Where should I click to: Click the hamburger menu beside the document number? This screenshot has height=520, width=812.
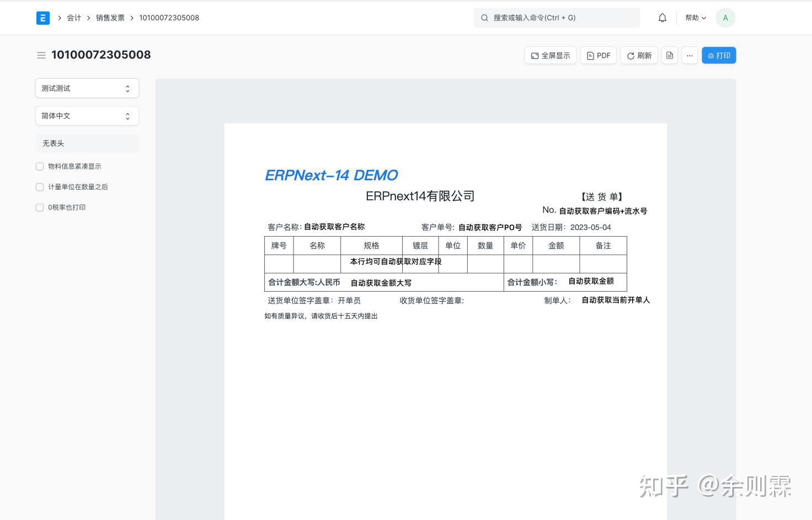coord(41,55)
